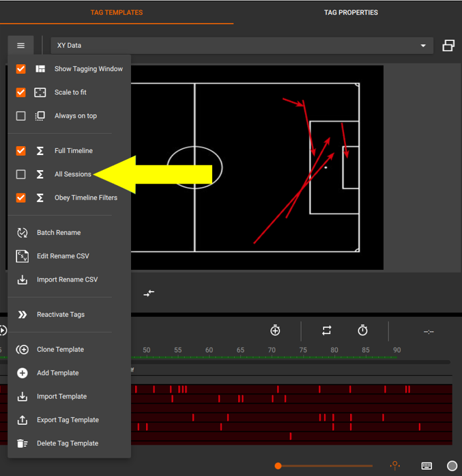Click the timeline zoom slider handle
This screenshot has height=476, width=462.
pos(278,466)
